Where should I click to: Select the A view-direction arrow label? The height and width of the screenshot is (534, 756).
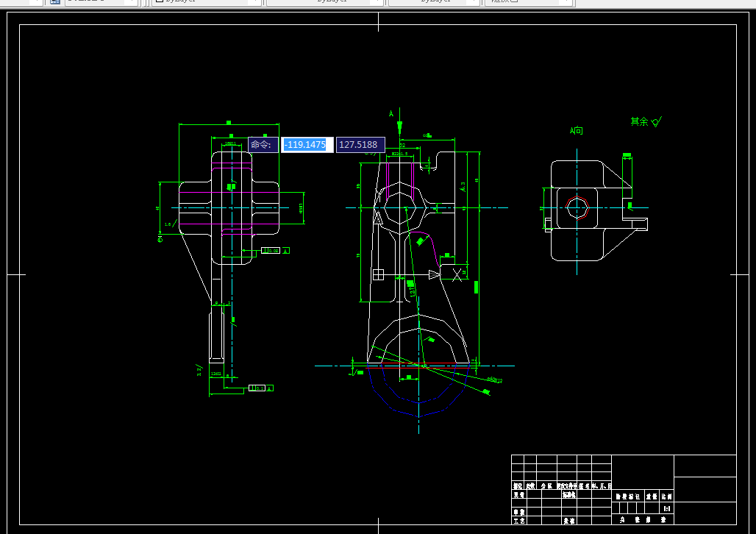[x=391, y=114]
